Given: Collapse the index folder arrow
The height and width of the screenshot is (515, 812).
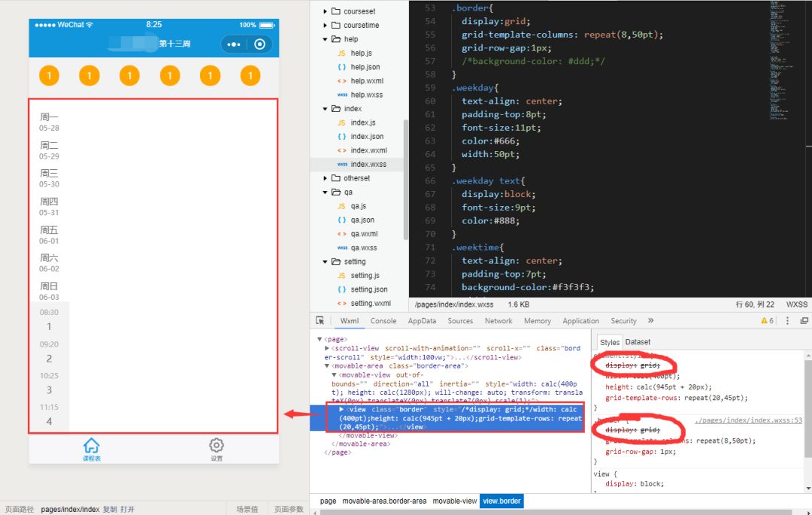Looking at the screenshot, I should (326, 109).
